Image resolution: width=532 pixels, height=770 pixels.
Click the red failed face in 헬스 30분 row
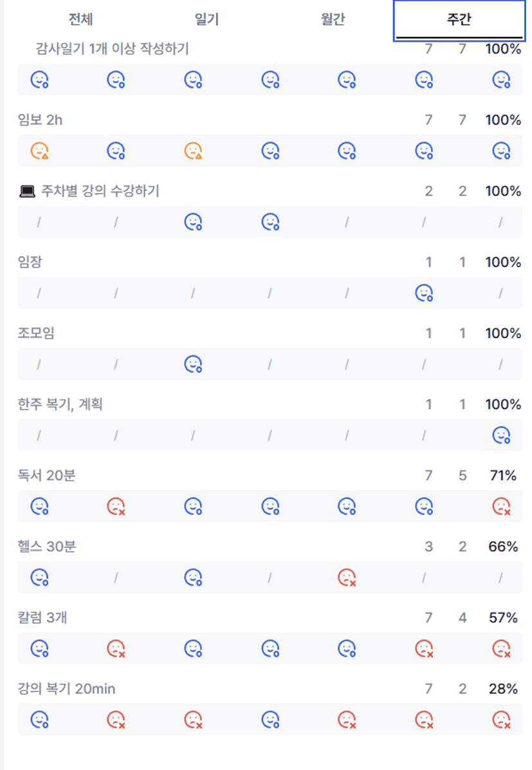click(347, 577)
